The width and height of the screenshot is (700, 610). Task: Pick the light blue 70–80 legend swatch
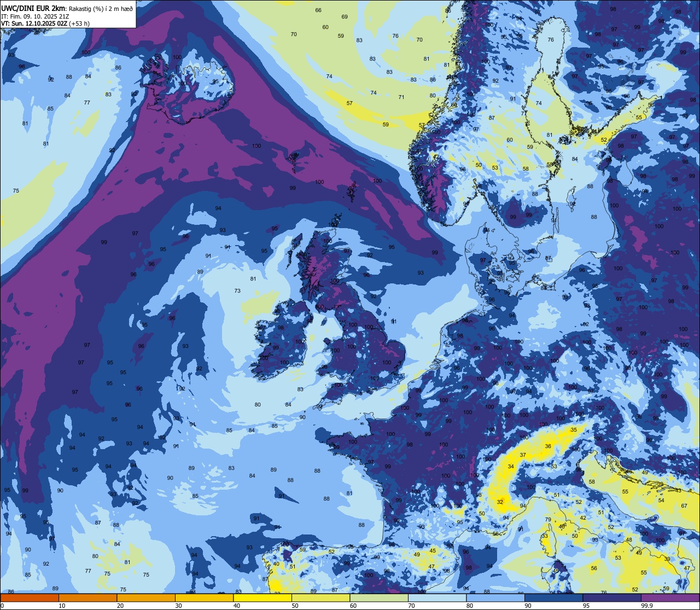[437, 597]
